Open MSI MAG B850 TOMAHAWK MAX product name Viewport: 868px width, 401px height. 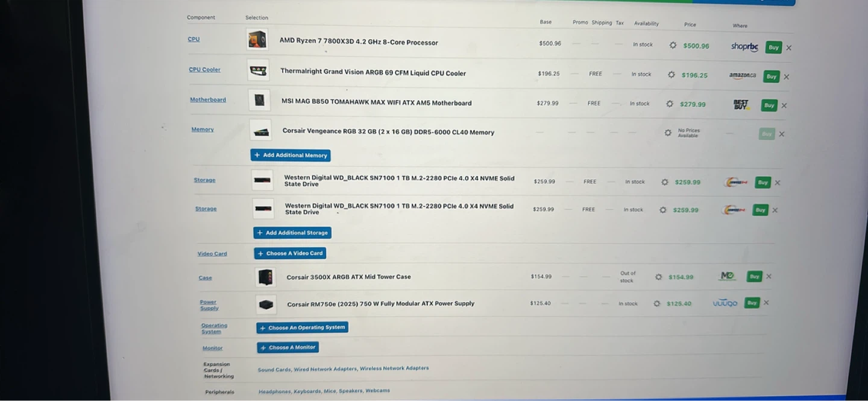pos(377,103)
